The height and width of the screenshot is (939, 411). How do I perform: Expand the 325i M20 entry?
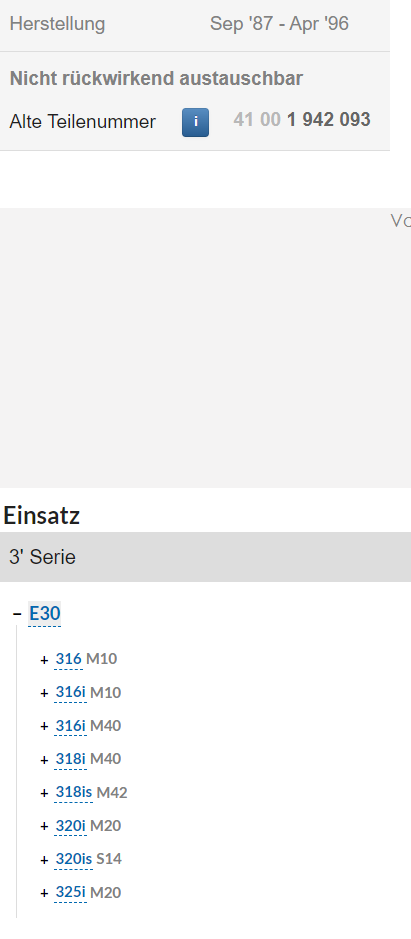point(44,893)
